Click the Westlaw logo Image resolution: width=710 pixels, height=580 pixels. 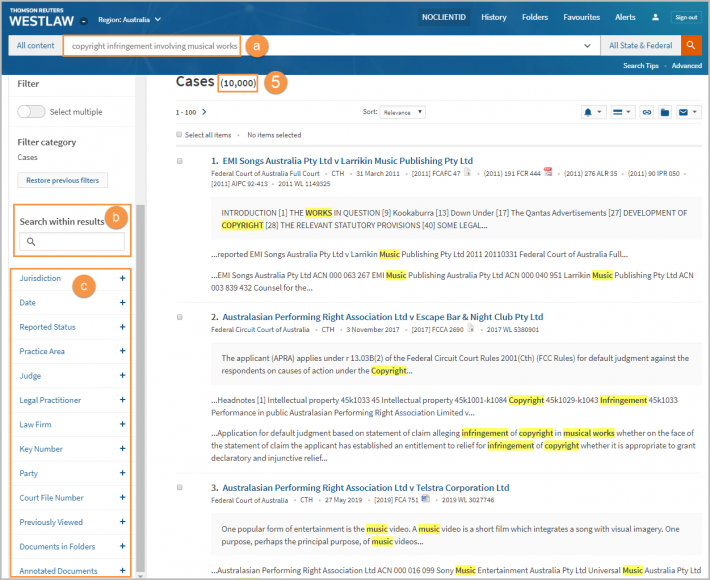click(x=41, y=18)
